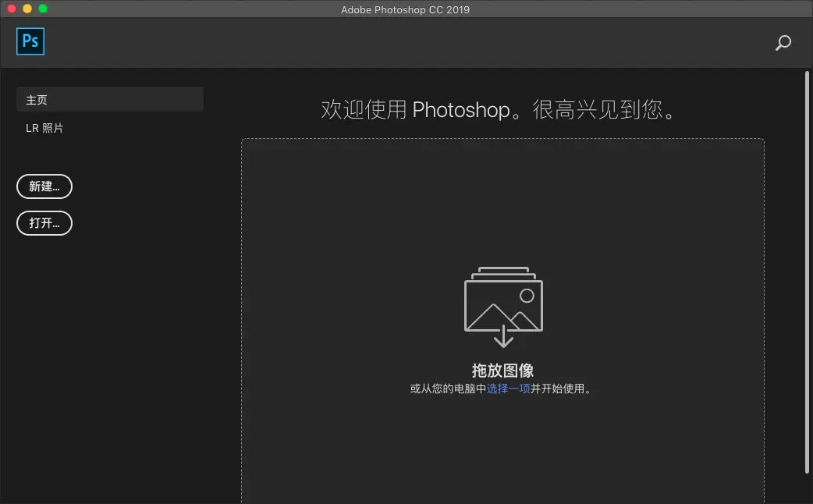Minimize Photoshop using the yellow button
The width and height of the screenshot is (813, 504).
click(28, 9)
